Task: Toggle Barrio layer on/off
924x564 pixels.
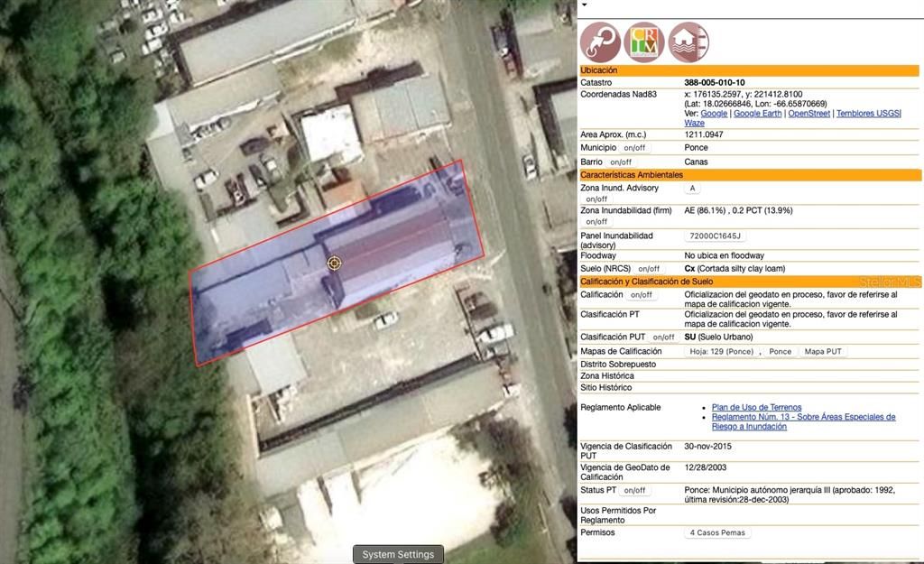Action: click(622, 162)
